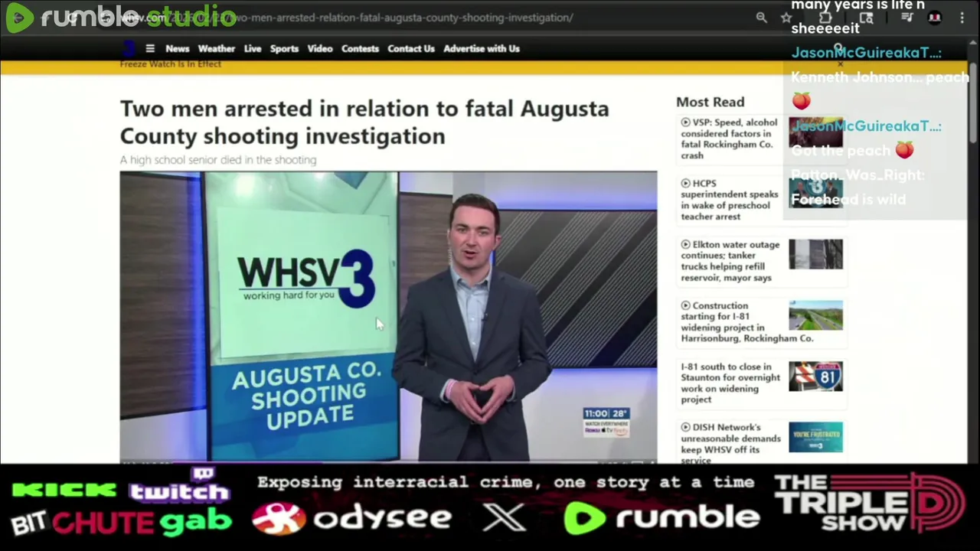Click the Freeze Watch Is In Effect alert
Viewport: 980px width, 551px height.
coord(171,64)
